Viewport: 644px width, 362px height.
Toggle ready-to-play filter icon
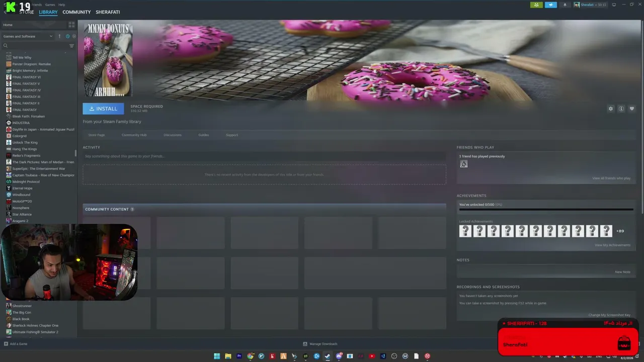tap(74, 36)
